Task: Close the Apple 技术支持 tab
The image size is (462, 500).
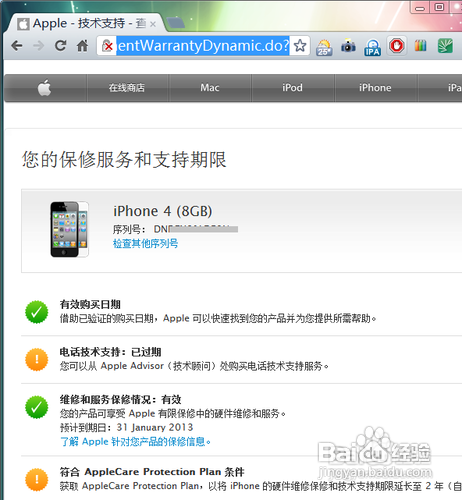Action: [153, 24]
